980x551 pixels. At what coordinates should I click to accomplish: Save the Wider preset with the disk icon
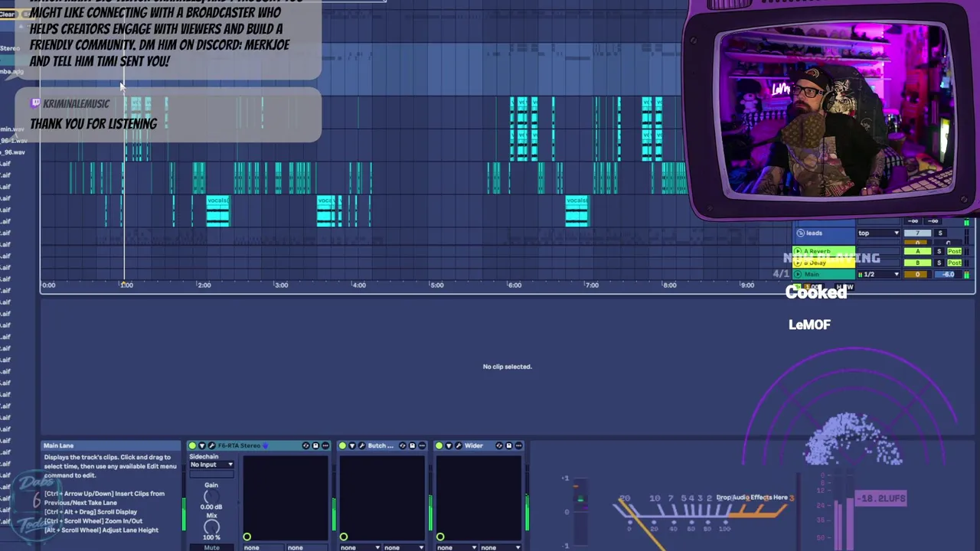click(x=508, y=445)
